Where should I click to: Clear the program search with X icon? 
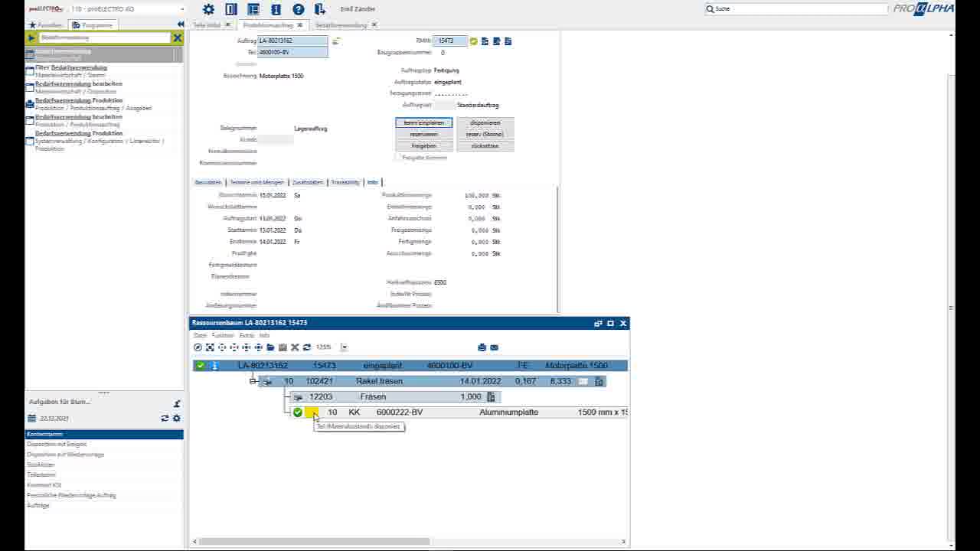pyautogui.click(x=177, y=37)
